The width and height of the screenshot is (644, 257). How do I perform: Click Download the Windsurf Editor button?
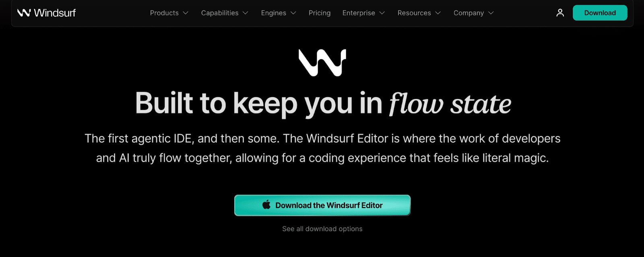coord(322,205)
